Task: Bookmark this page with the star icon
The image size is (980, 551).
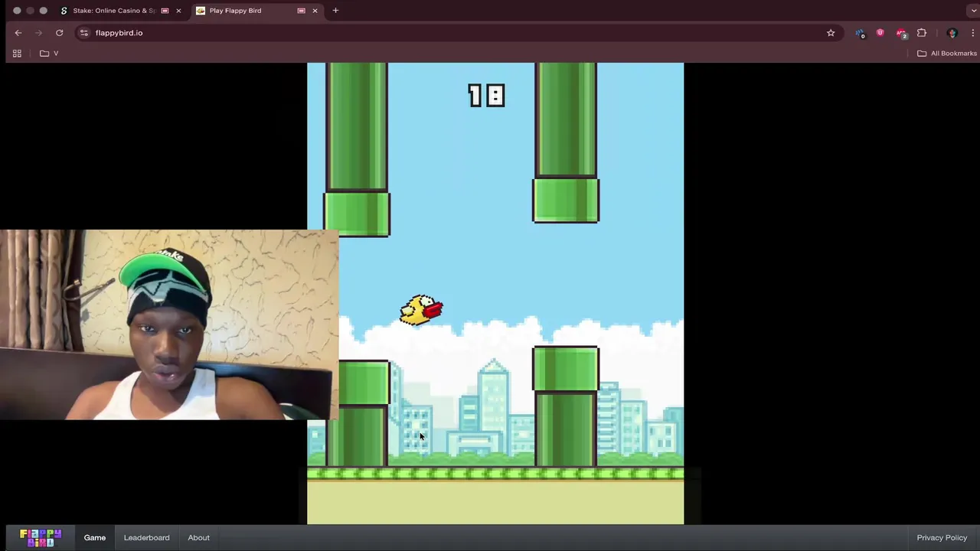Action: (831, 33)
